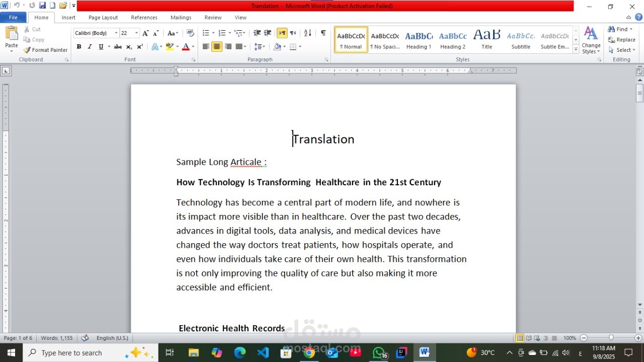Click the Windows taskbar search box
Image resolution: width=644 pixels, height=362 pixels.
(91, 353)
